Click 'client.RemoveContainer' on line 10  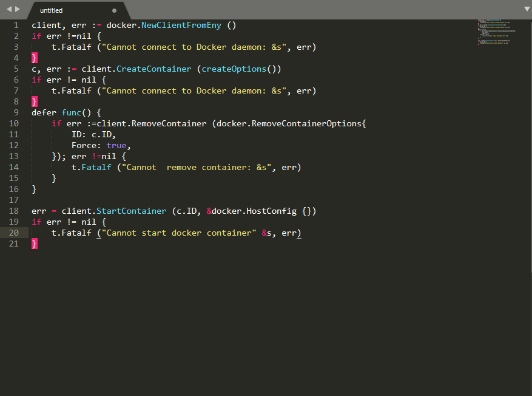[151, 124]
